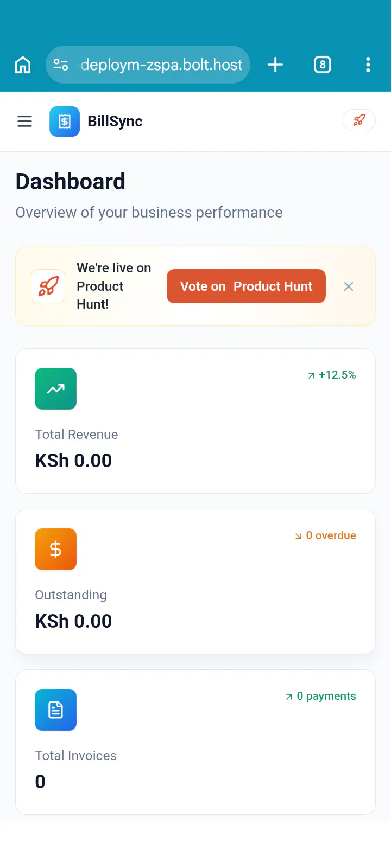Open a new browser tab
Image resolution: width=391 pixels, height=868 pixels.
pos(275,65)
